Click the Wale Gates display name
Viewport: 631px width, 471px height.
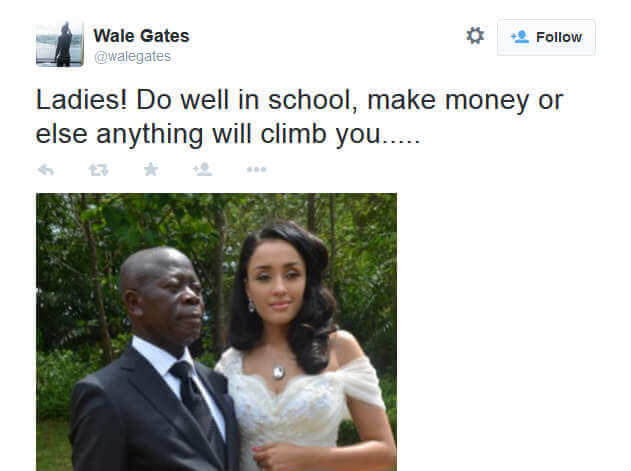141,36
